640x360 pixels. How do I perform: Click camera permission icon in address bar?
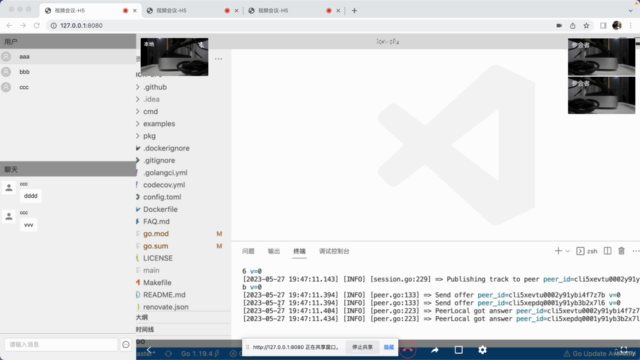tap(559, 25)
